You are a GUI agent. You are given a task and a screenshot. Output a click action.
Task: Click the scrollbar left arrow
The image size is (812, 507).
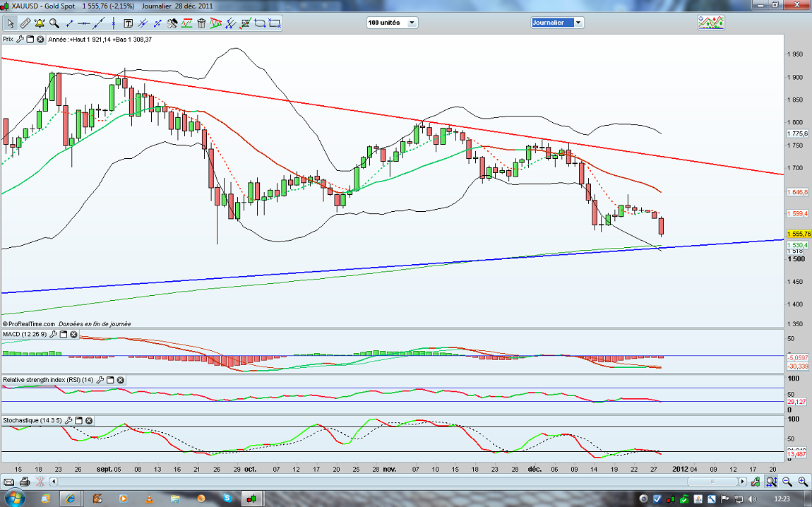pos(53,482)
